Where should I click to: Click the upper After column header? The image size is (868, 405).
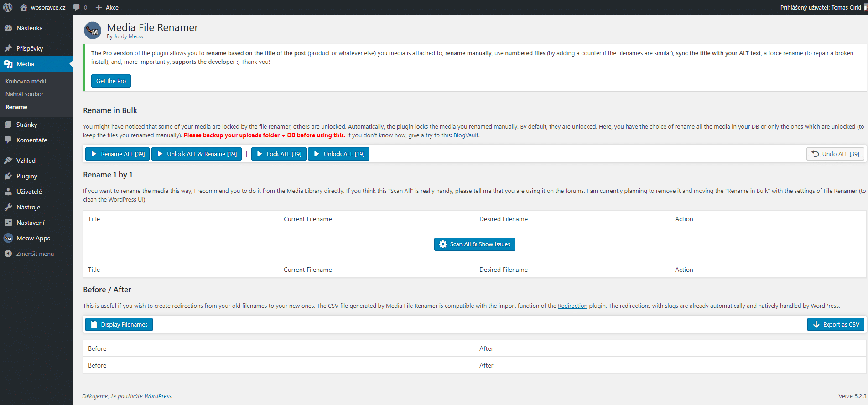(x=486, y=349)
